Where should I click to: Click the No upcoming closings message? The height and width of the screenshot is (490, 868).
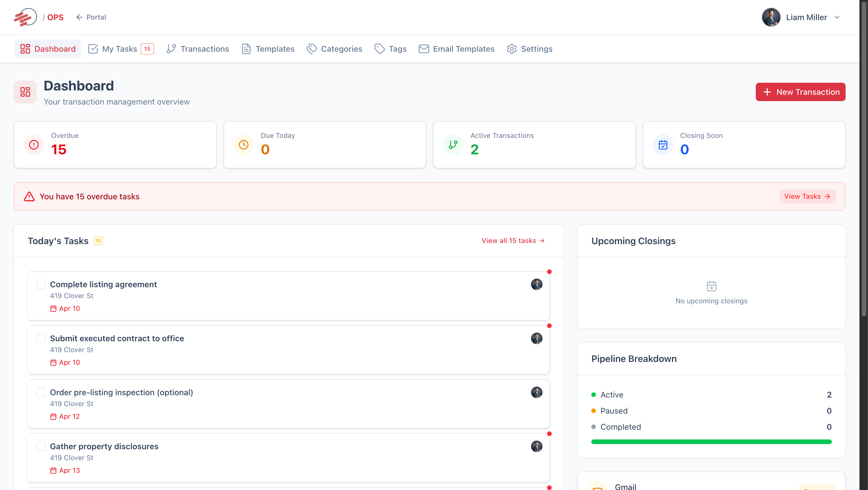pos(711,301)
